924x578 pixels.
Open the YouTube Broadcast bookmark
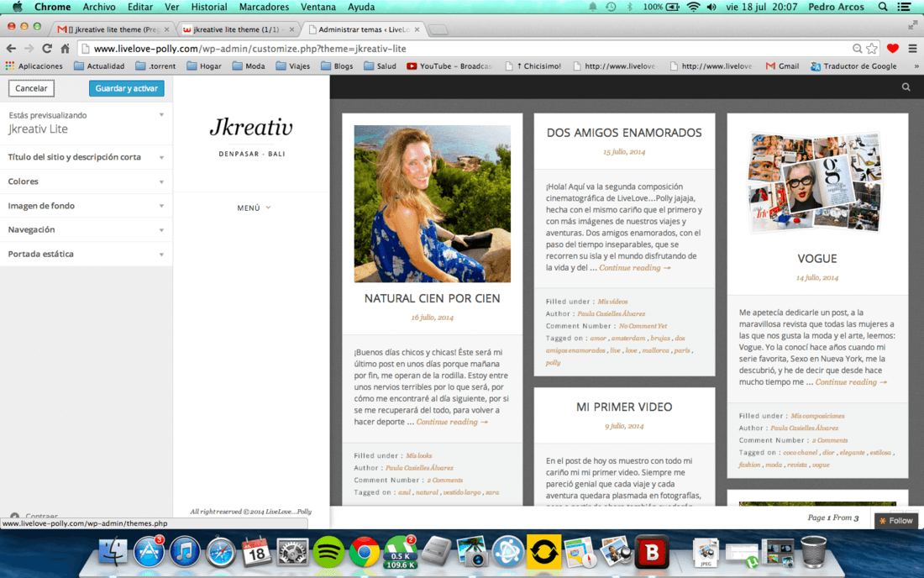click(449, 66)
